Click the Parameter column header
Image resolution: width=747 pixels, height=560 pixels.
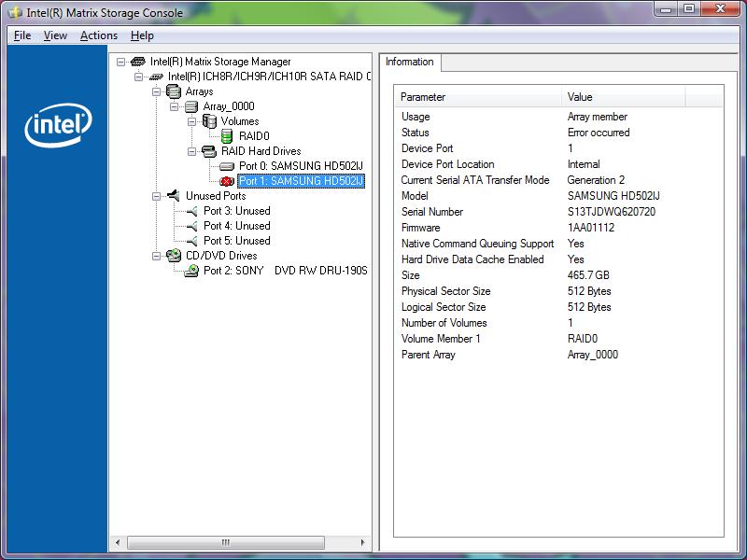(478, 97)
